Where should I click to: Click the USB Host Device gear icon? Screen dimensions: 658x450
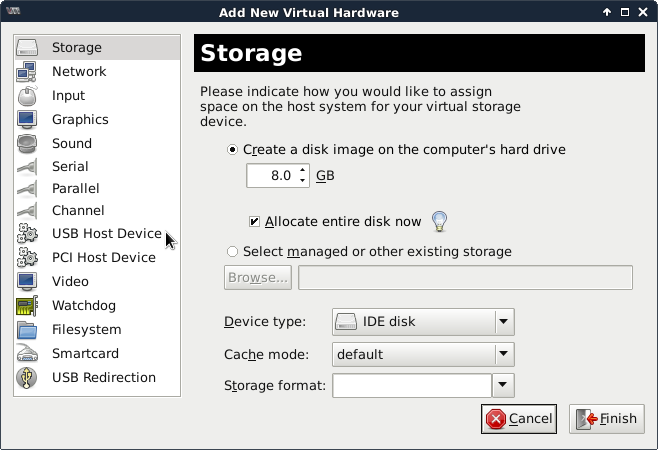click(x=27, y=234)
